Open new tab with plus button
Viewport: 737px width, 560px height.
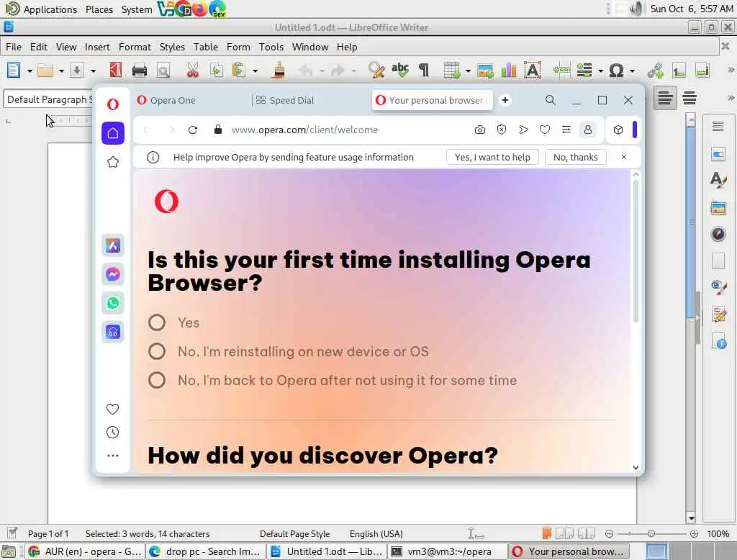pos(505,100)
